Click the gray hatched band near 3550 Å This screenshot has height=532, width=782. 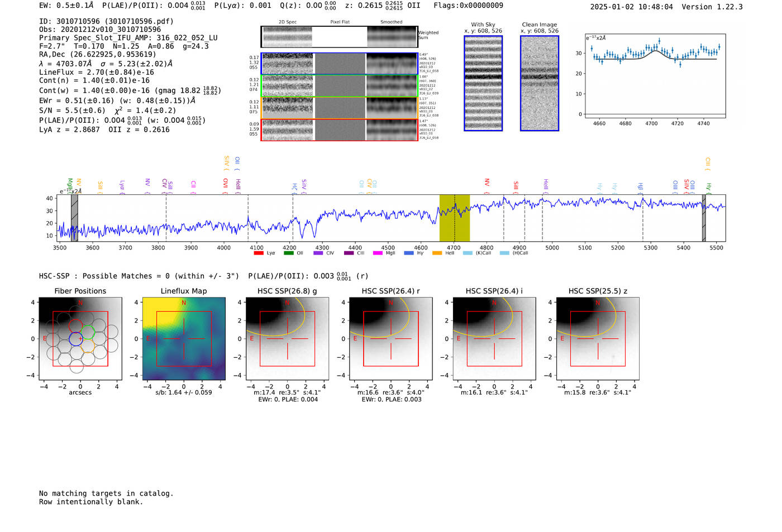tap(74, 218)
